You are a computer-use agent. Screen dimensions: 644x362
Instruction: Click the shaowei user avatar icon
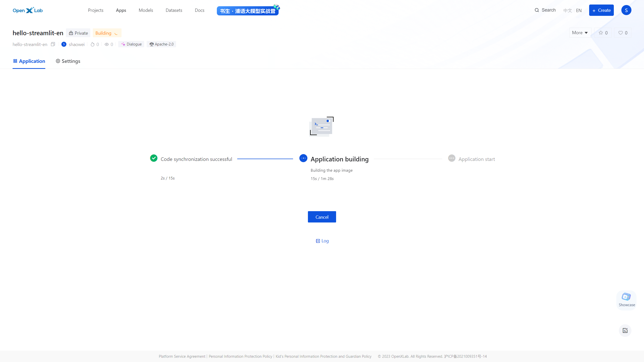(64, 44)
